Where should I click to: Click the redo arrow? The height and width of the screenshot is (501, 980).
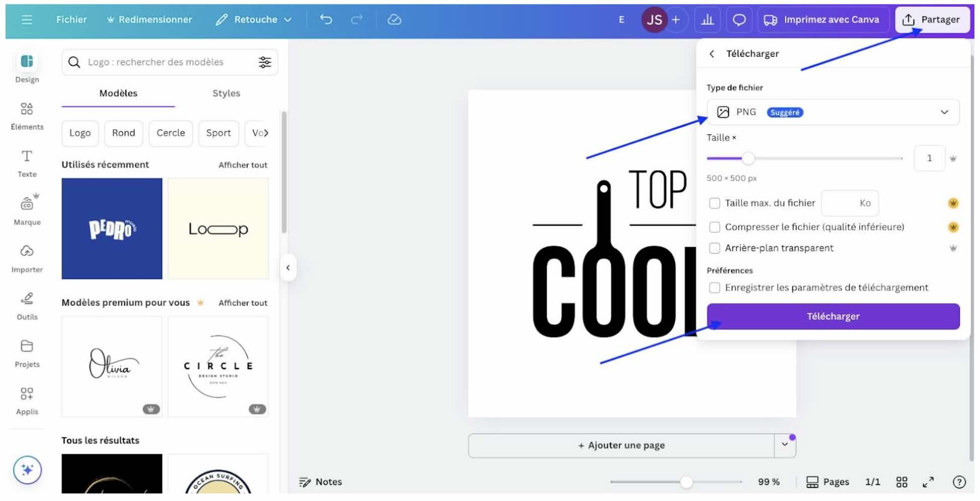tap(357, 20)
